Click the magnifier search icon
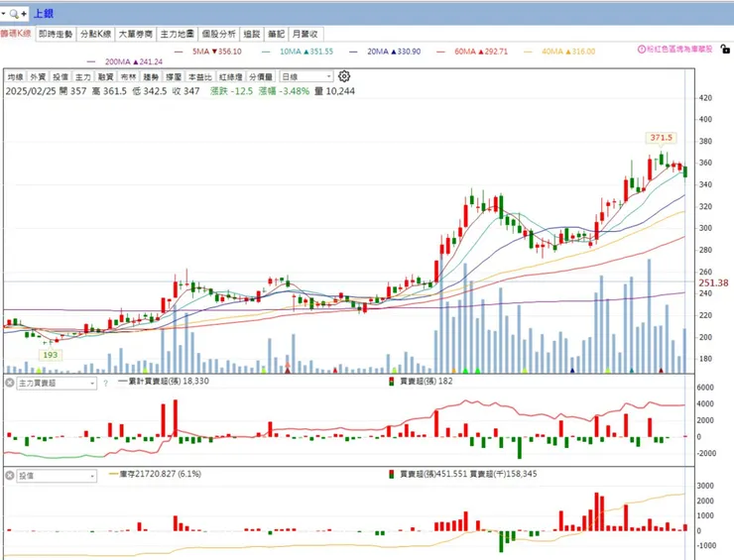 [x=14, y=14]
